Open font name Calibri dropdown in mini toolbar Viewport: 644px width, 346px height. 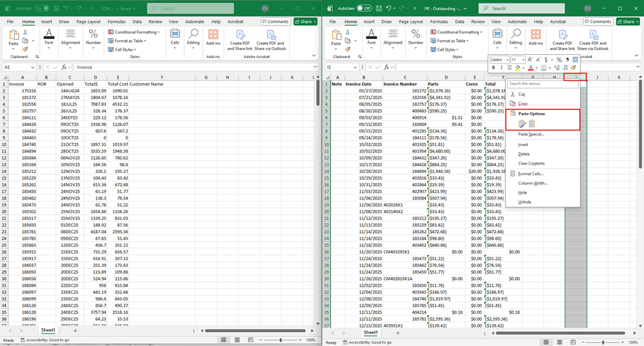click(x=508, y=60)
